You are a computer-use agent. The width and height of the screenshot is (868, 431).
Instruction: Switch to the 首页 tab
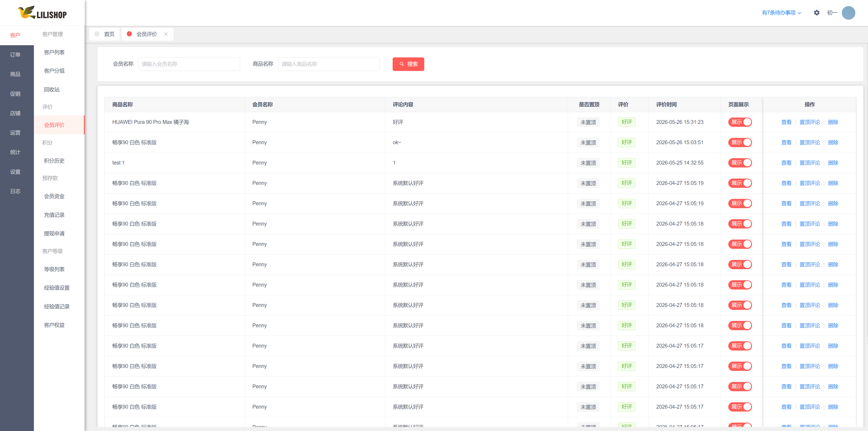[x=104, y=34]
